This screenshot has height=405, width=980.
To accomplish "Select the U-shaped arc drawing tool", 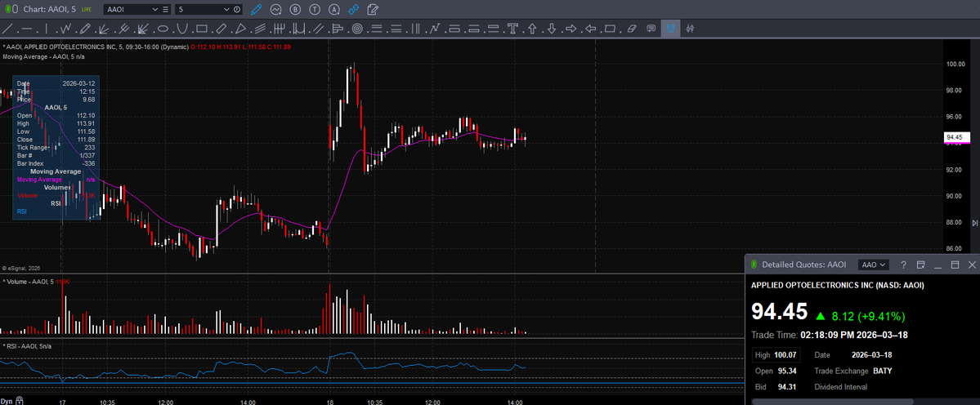I will pyautogui.click(x=182, y=29).
